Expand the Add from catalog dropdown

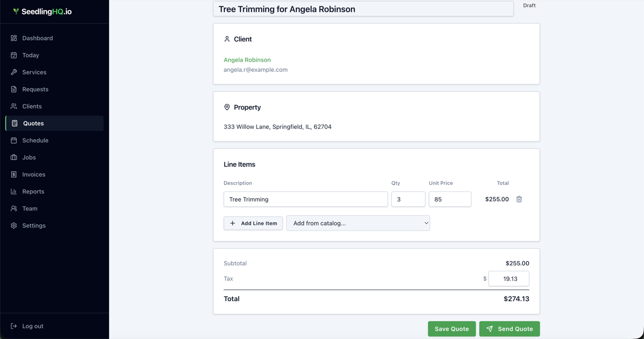358,223
